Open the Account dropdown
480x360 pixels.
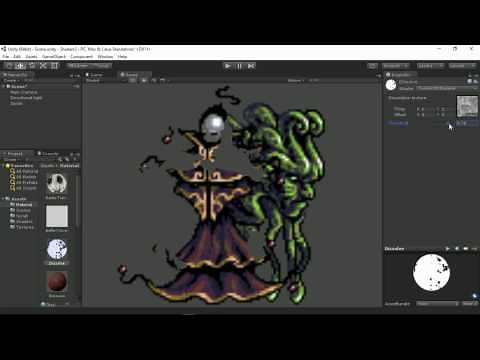pyautogui.click(x=395, y=66)
